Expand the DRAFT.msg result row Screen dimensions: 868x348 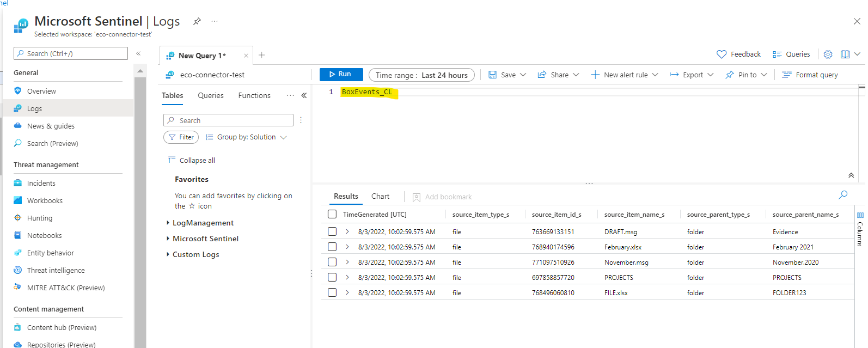pyautogui.click(x=347, y=231)
